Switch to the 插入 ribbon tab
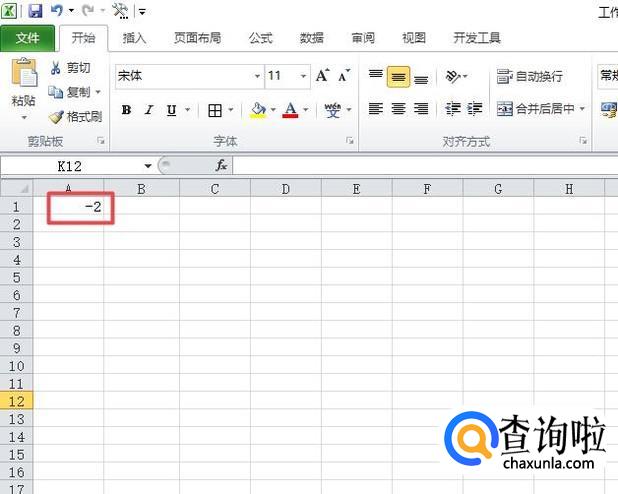The height and width of the screenshot is (494, 618). coord(134,38)
